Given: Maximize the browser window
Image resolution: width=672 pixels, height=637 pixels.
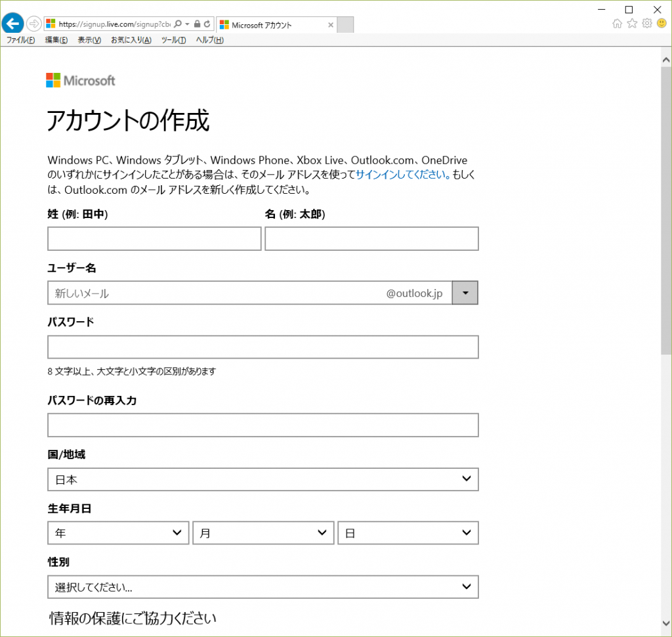Looking at the screenshot, I should pos(629,9).
